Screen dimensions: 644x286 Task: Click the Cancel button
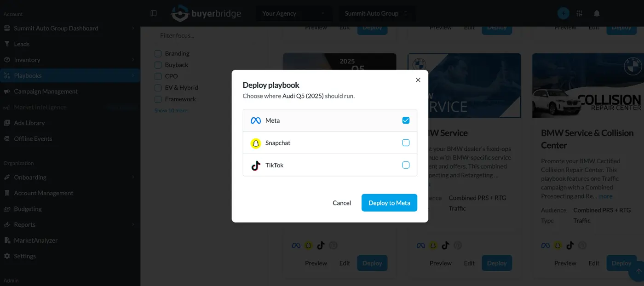coord(342,203)
